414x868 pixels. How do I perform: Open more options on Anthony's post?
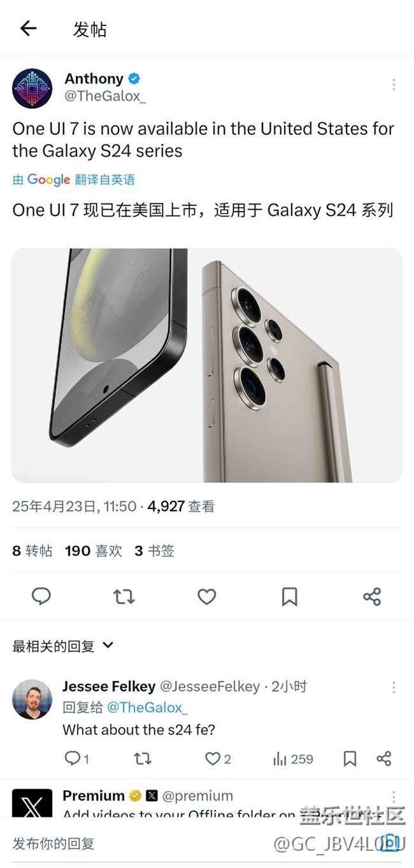(x=394, y=84)
